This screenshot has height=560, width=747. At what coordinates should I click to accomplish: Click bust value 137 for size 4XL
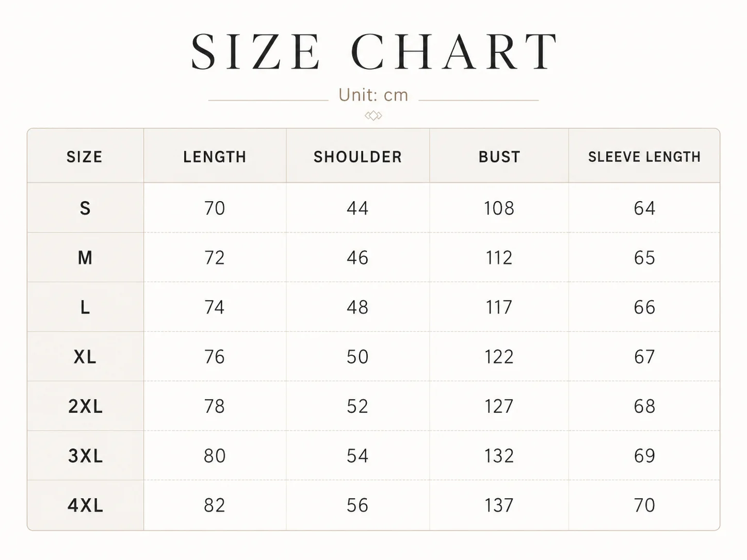pyautogui.click(x=499, y=505)
